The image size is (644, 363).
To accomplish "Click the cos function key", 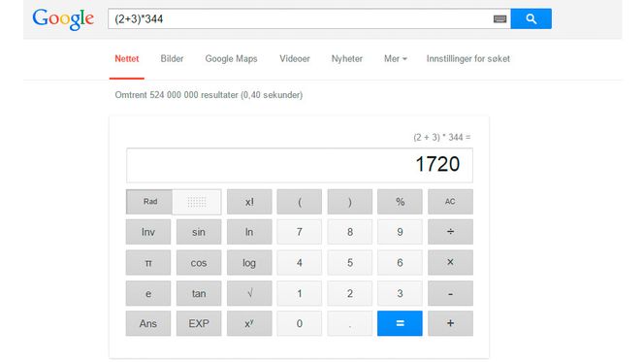I will [199, 262].
